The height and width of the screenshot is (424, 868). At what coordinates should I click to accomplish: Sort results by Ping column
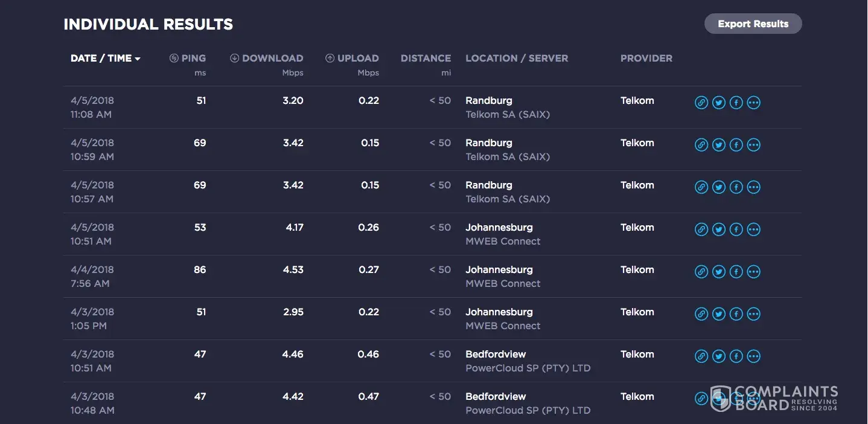(x=188, y=59)
